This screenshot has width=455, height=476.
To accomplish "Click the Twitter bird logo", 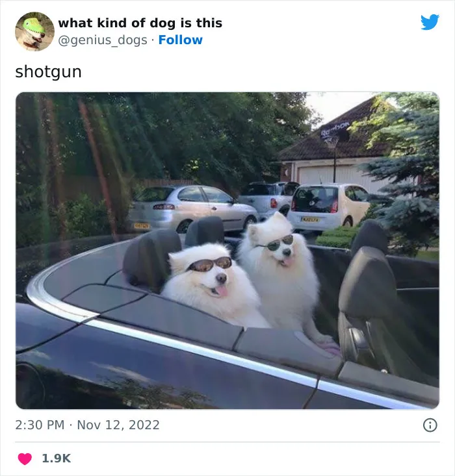I will pyautogui.click(x=430, y=22).
